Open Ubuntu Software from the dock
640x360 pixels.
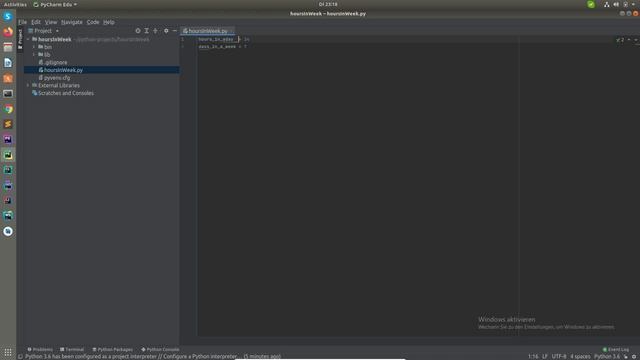(x=8, y=78)
